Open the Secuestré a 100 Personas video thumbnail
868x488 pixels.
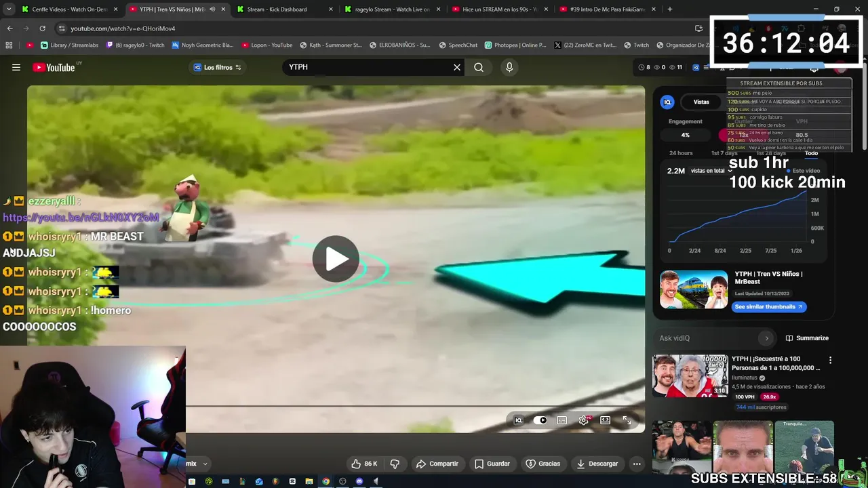pyautogui.click(x=690, y=375)
